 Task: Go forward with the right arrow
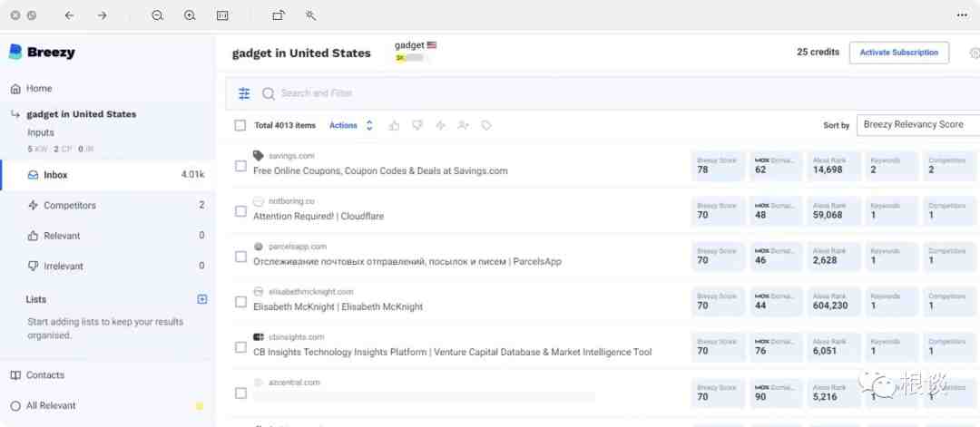(102, 15)
